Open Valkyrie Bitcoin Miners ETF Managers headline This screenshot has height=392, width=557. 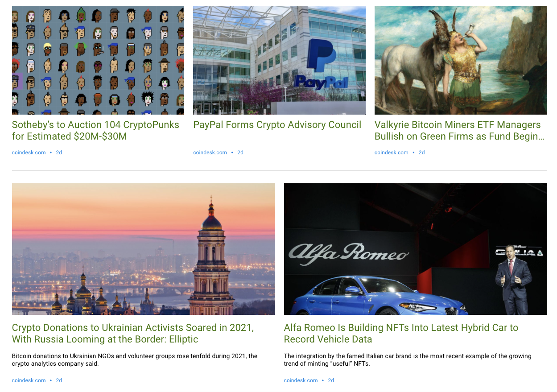coord(459,130)
